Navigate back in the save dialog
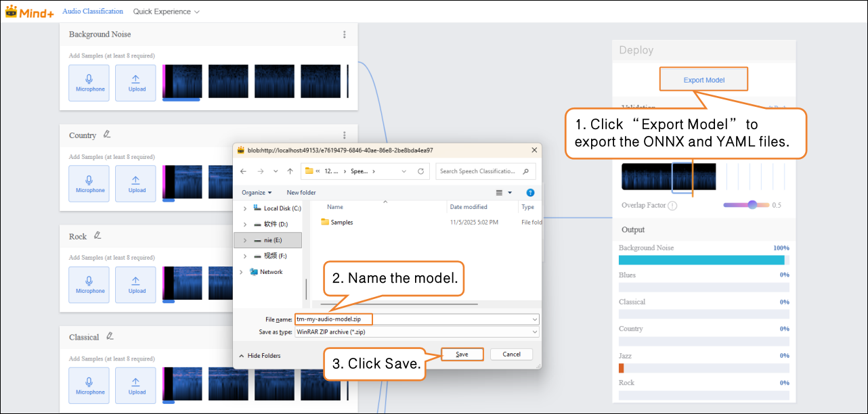 (244, 171)
